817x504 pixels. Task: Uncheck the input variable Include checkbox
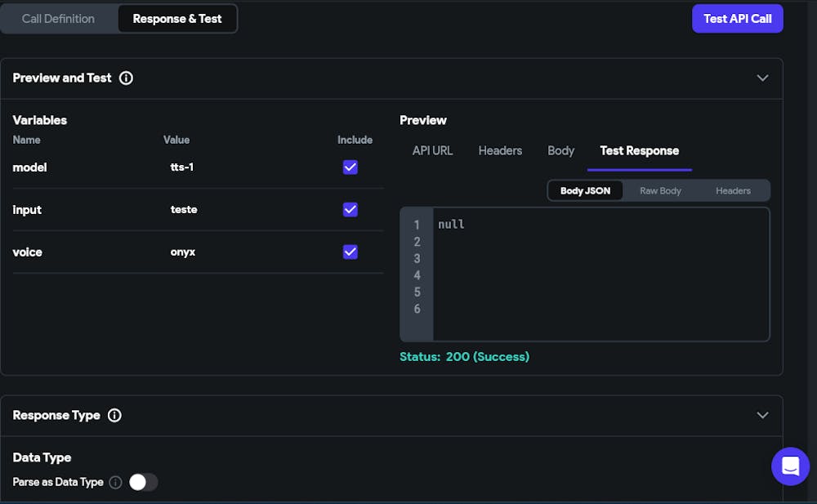point(350,210)
